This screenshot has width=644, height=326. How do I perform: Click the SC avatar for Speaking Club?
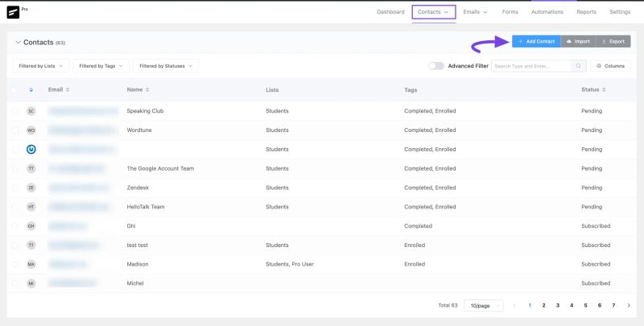point(31,111)
